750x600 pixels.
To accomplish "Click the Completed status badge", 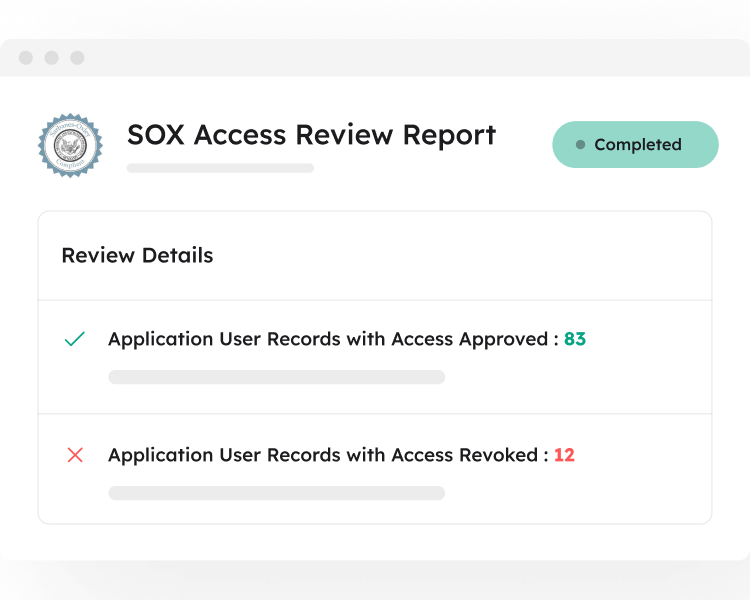I will click(x=635, y=144).
